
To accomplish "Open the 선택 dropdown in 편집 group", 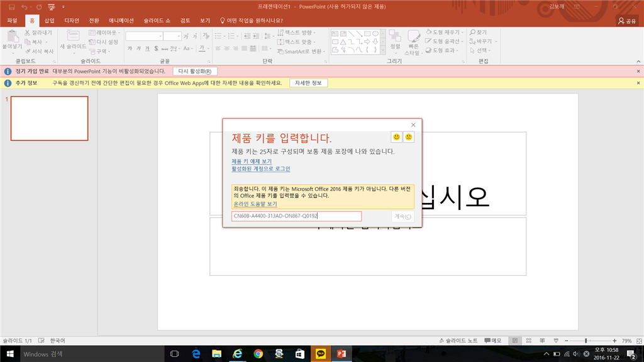I will click(480, 50).
